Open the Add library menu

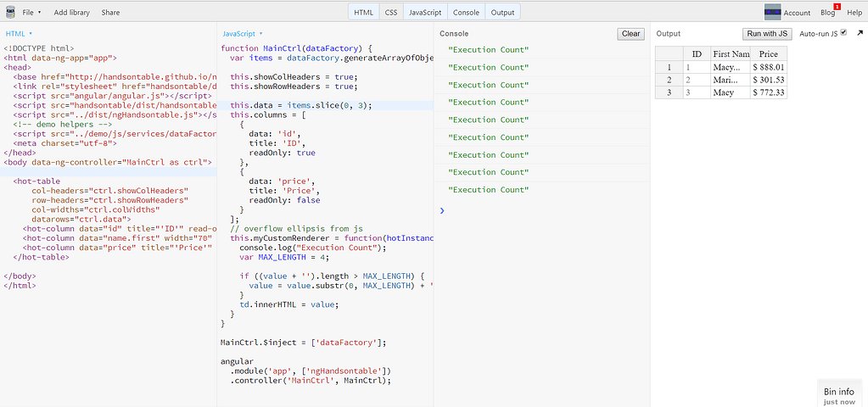tap(72, 13)
